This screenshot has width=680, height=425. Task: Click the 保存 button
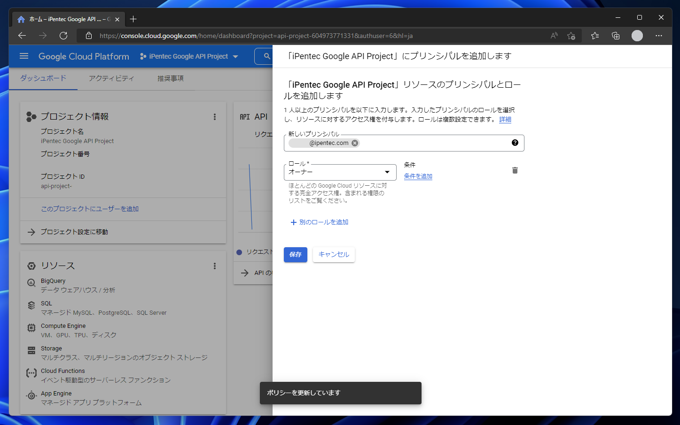pos(295,255)
